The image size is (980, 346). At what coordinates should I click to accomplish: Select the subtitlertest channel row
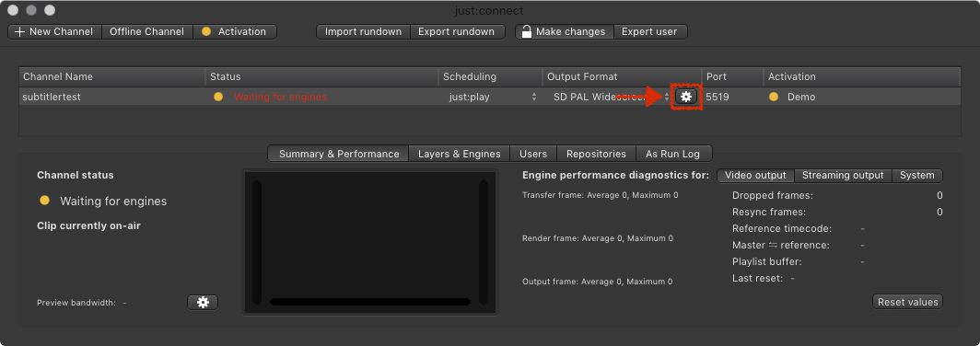[489, 97]
